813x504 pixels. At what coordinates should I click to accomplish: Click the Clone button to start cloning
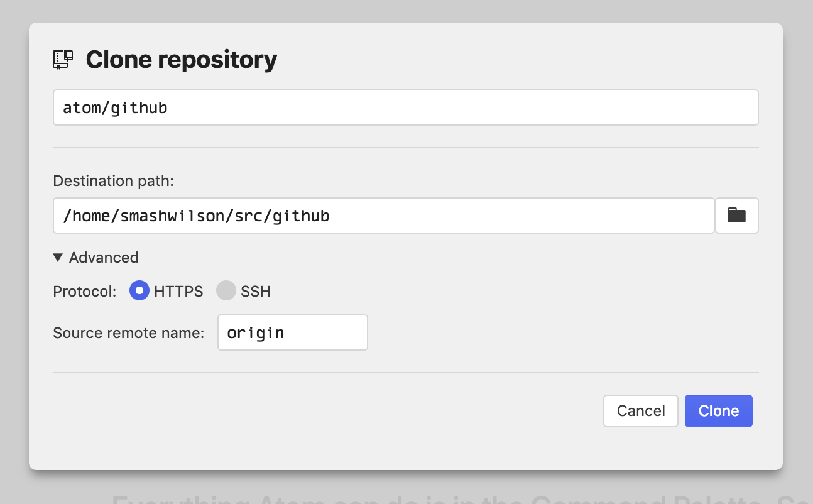(718, 410)
